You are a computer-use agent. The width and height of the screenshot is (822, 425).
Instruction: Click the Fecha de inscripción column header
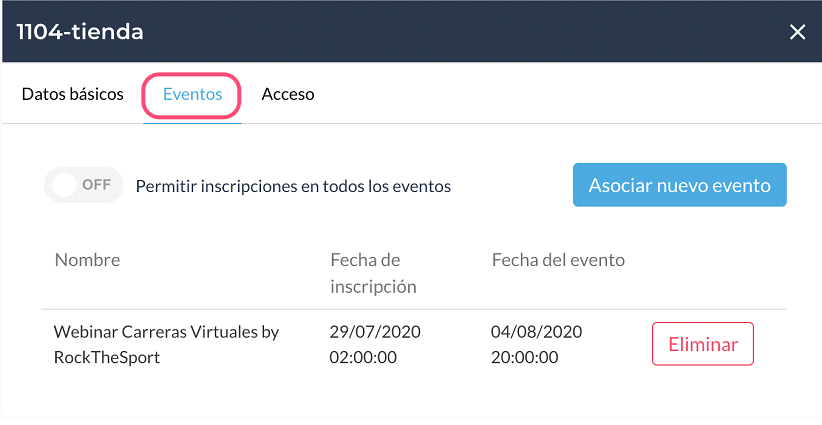[x=373, y=273]
